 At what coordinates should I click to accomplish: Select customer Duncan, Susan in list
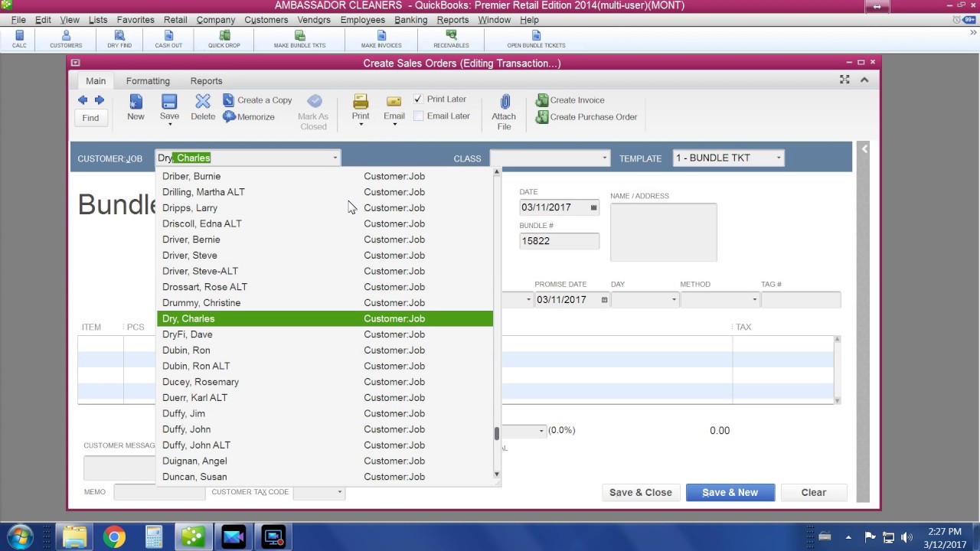tap(325, 477)
